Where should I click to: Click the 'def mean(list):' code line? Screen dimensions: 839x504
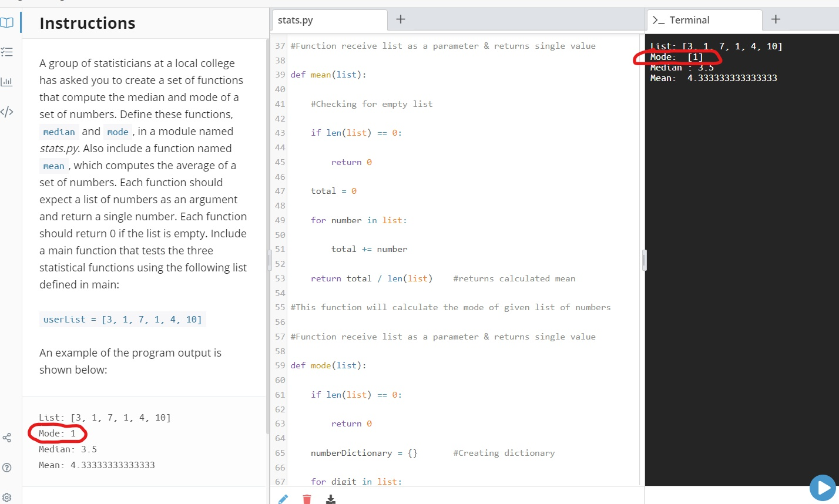[328, 75]
